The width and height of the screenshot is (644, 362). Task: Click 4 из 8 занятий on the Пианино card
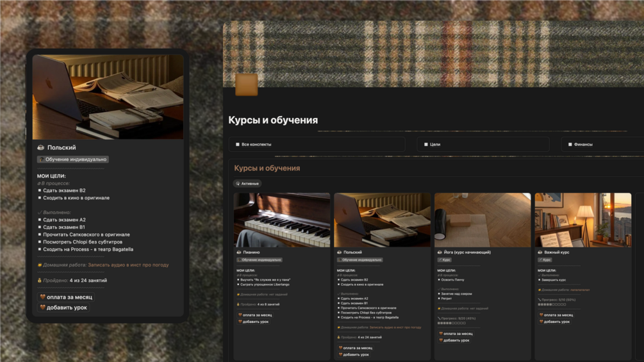268,304
